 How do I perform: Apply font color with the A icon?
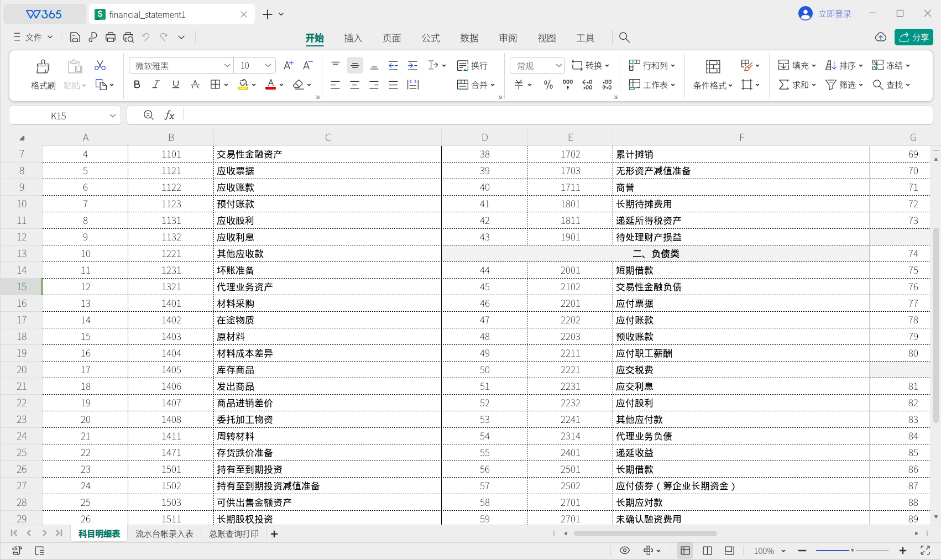tap(270, 85)
